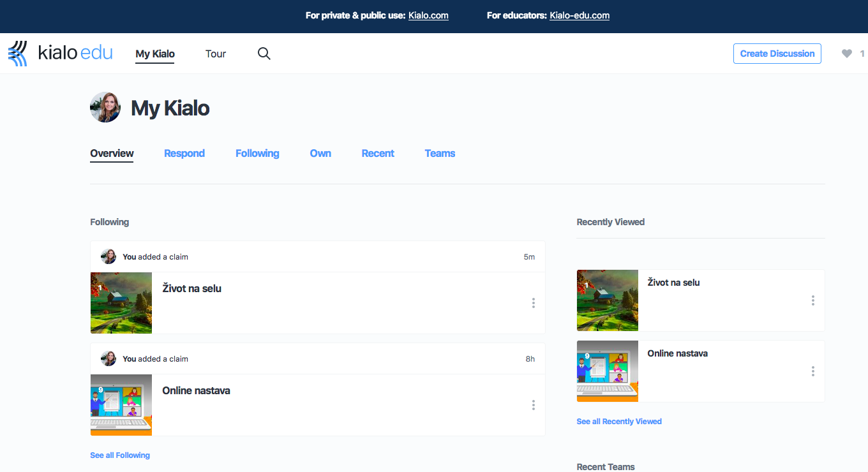Open three-dot menu for Život na selu in Following
The height and width of the screenshot is (472, 868).
point(533,303)
